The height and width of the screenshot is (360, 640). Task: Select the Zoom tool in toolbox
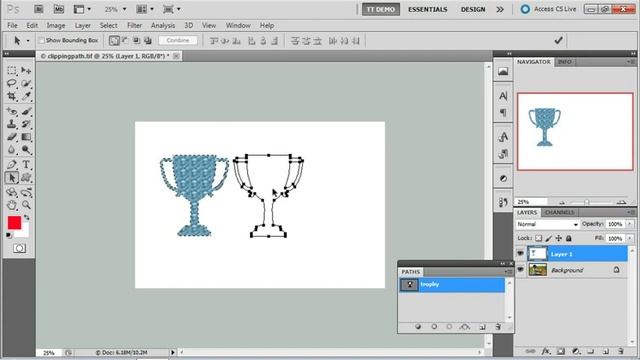[26, 205]
